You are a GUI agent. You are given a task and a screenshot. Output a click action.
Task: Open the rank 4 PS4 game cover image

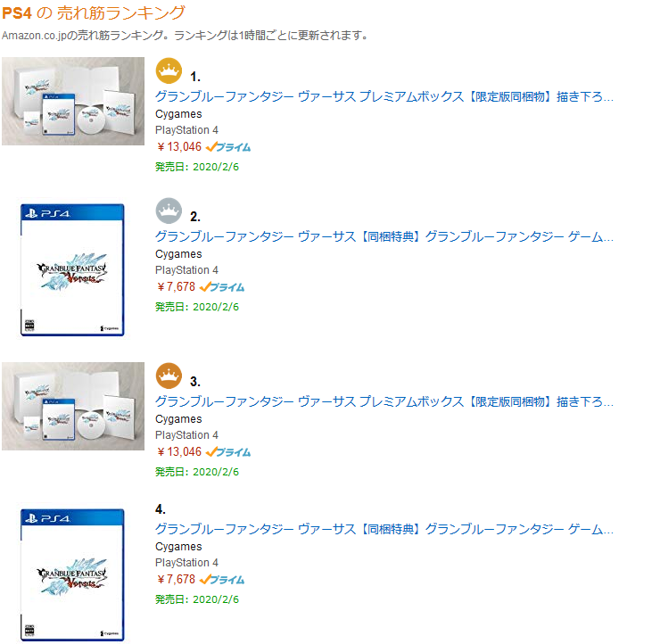pyautogui.click(x=72, y=575)
